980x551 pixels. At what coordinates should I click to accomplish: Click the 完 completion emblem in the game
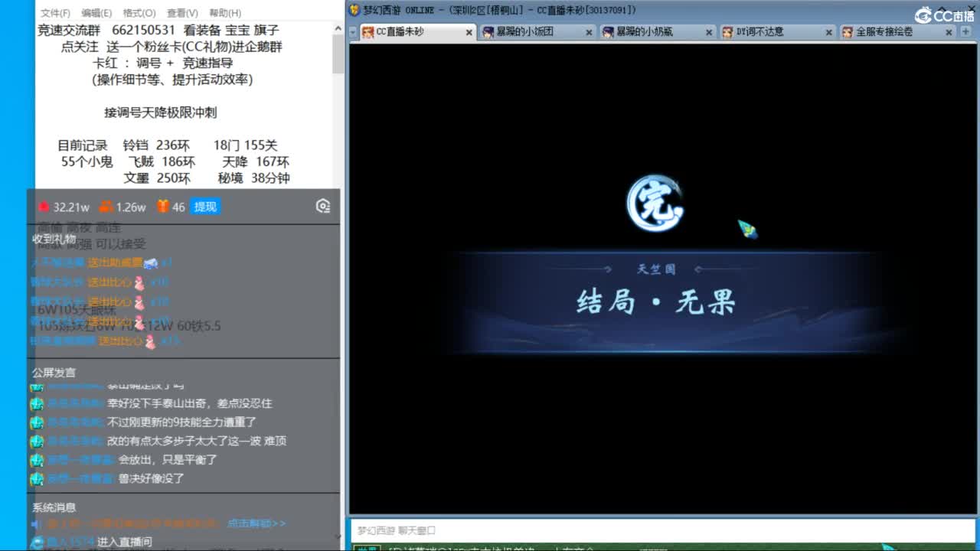pyautogui.click(x=655, y=204)
